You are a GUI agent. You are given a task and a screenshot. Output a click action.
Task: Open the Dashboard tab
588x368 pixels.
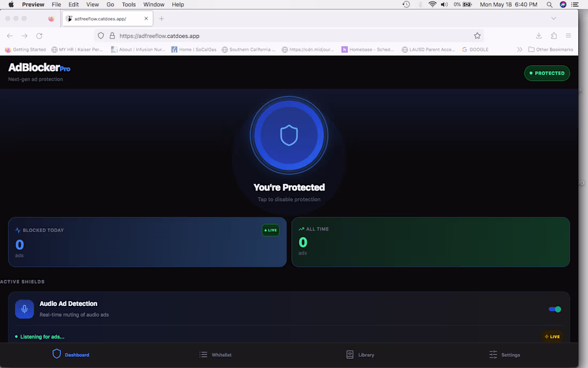pos(71,355)
